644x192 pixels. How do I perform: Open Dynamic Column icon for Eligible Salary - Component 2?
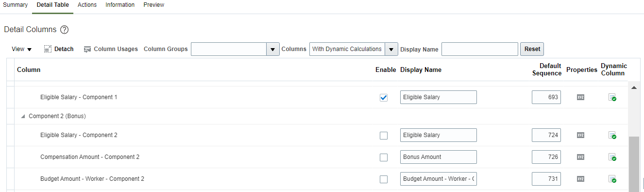[612, 135]
